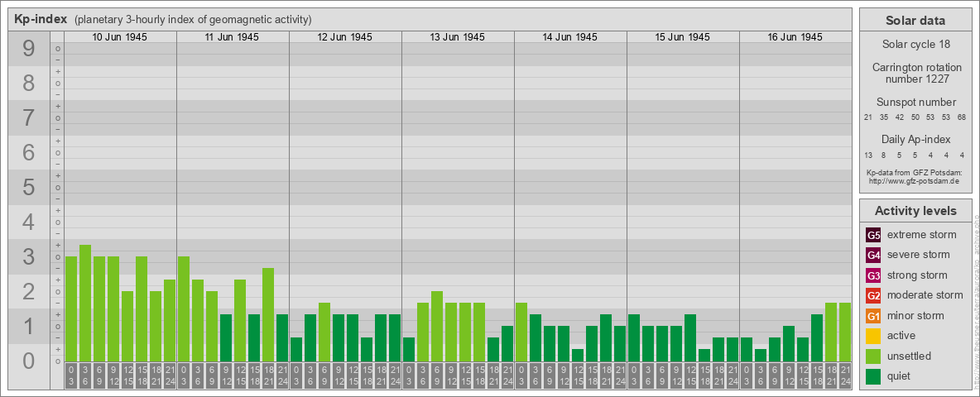Viewport: 980px width, 397px height.
Task: Click the 'Daily Ap-index' label
Action: click(x=915, y=139)
